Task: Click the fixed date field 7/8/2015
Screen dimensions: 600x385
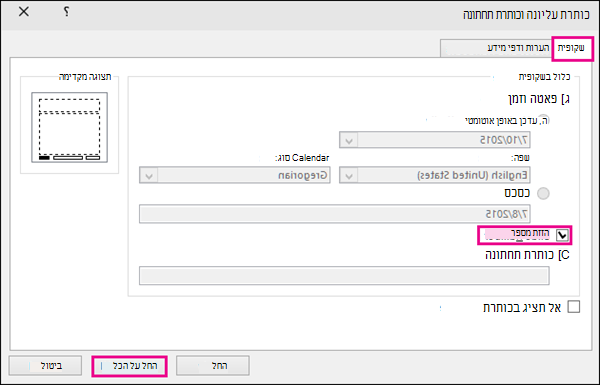Action: coord(334,214)
